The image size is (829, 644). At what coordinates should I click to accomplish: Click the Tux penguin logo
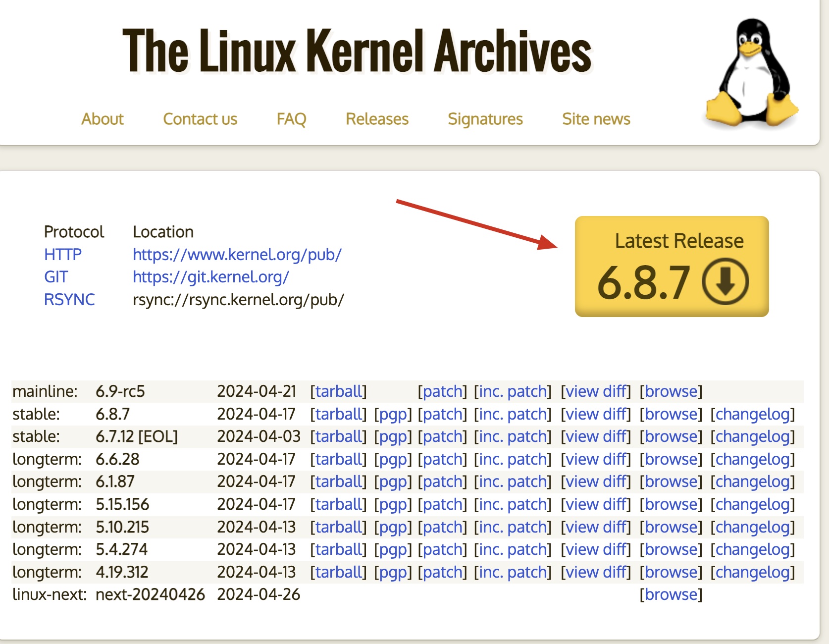click(x=752, y=73)
